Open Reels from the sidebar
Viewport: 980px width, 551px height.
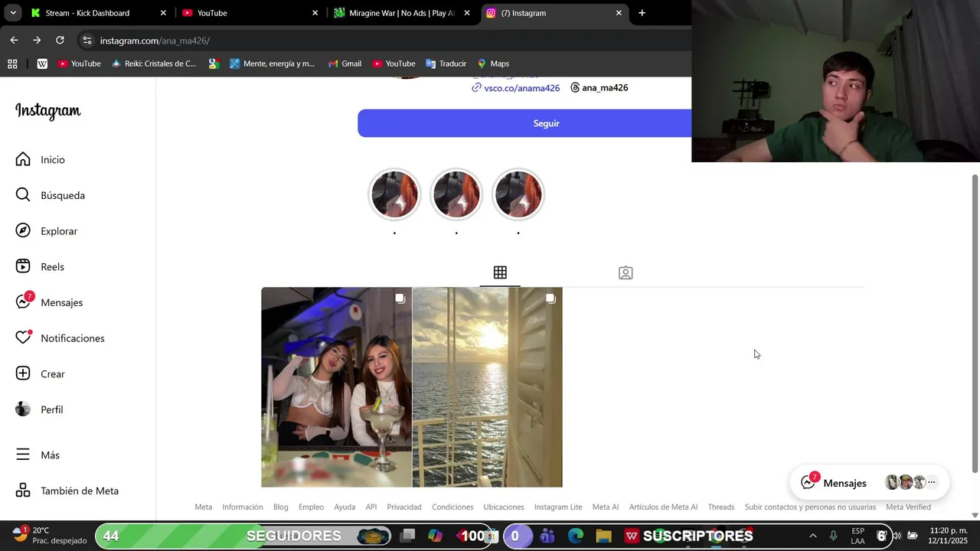pos(40,266)
